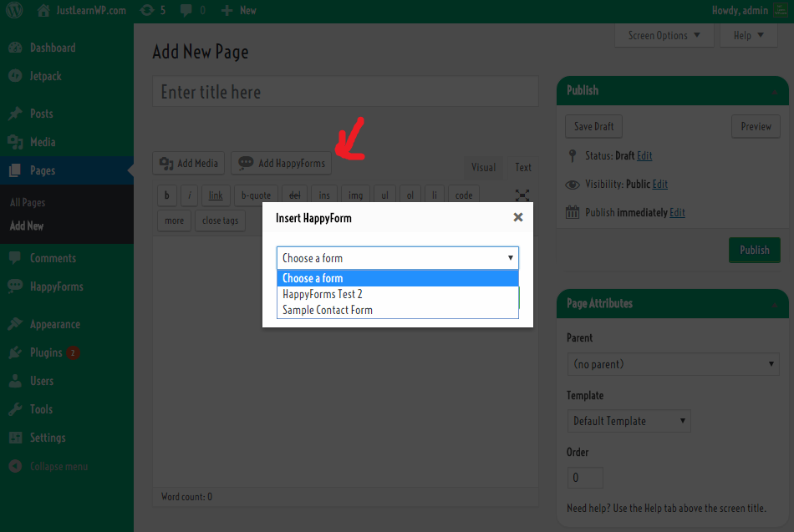This screenshot has height=532, width=794.
Task: Edit the Draft status link
Action: coord(644,155)
